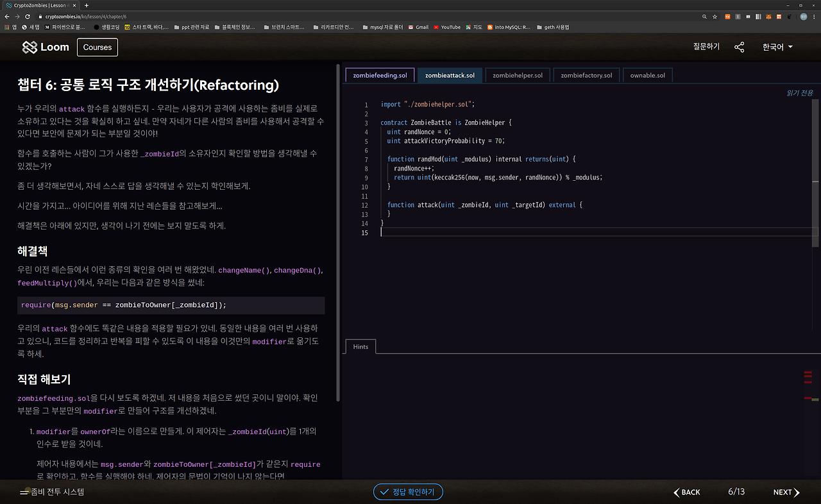The image size is (821, 504).
Task: Click the 정답 확인하기 button
Action: pos(408,492)
